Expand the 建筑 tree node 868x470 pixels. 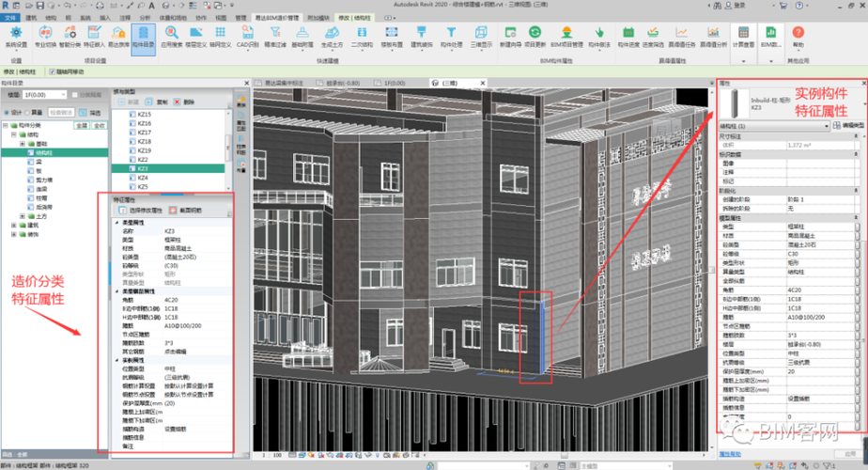(13, 225)
